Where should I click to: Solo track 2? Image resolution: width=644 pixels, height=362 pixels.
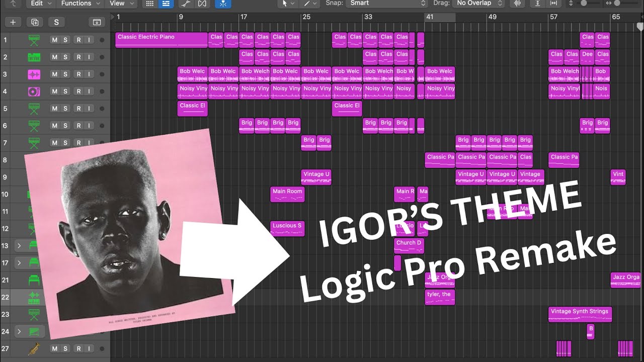click(x=65, y=57)
